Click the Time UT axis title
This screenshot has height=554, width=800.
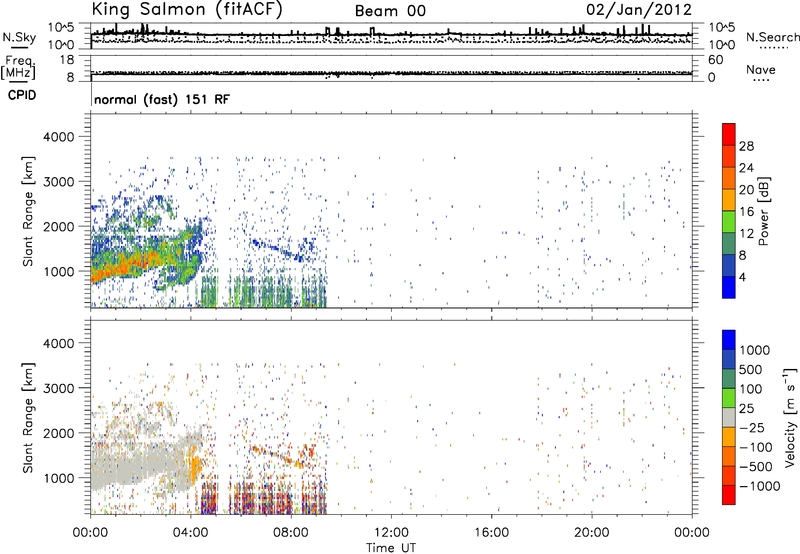click(x=391, y=548)
